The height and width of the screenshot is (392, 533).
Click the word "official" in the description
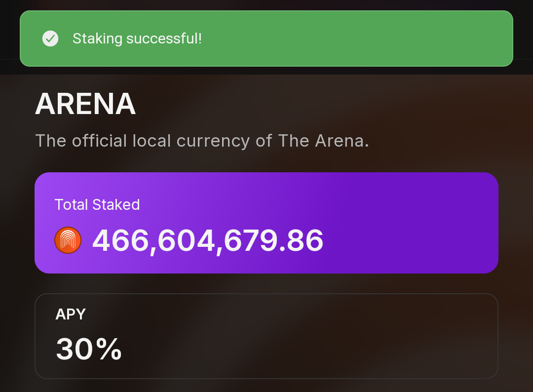pyautogui.click(x=100, y=141)
